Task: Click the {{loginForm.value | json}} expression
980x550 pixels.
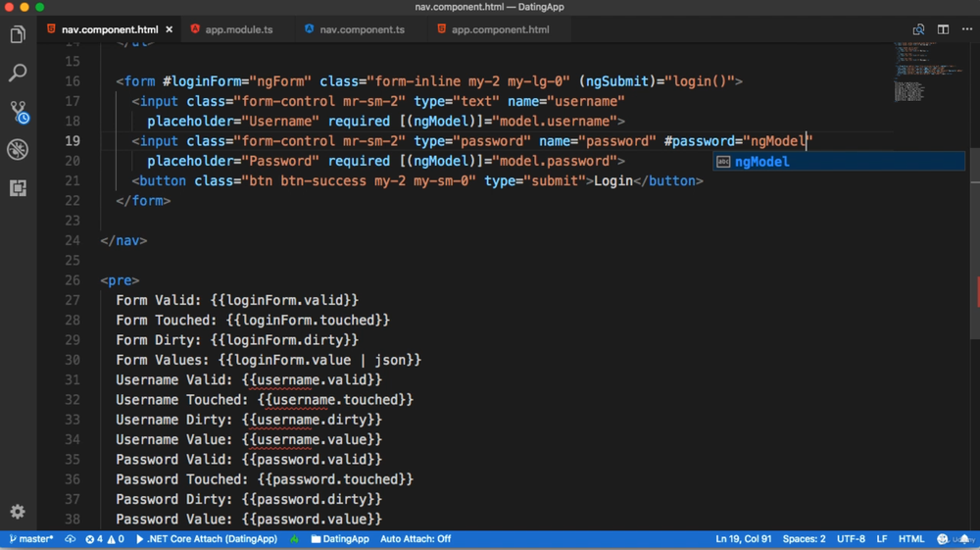Action: pyautogui.click(x=320, y=360)
